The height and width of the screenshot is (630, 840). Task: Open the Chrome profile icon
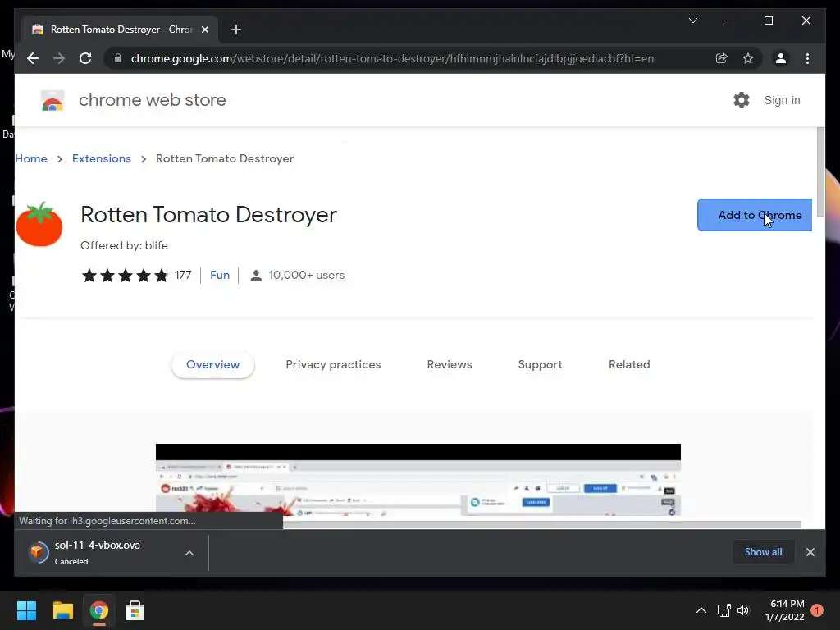coord(781,58)
